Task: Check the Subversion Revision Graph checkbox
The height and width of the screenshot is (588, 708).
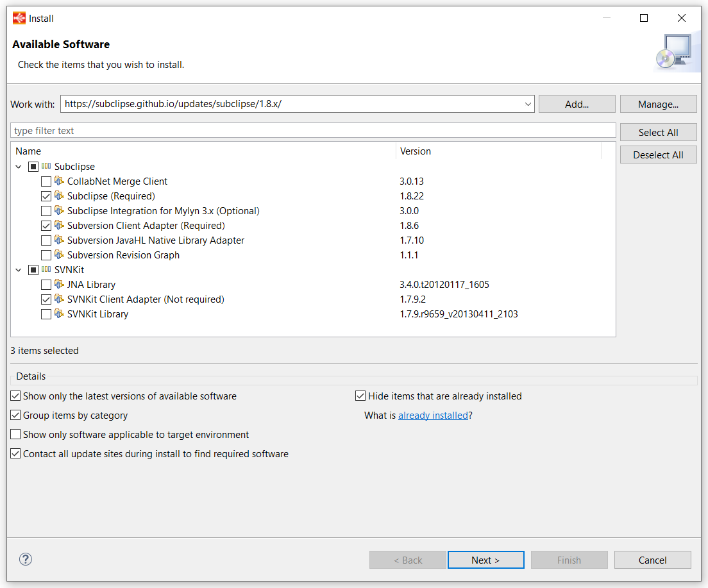Action: coord(46,255)
